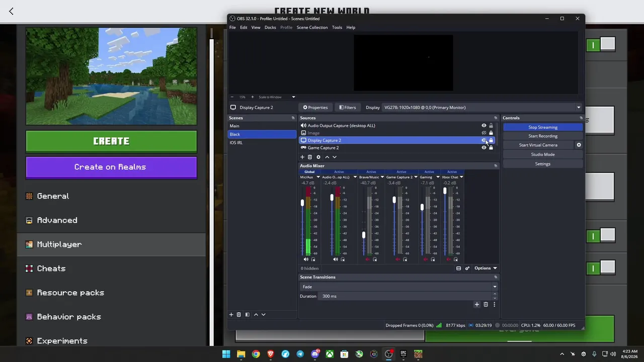Show the Image source via eye icon
This screenshot has height=362, width=644.
click(x=484, y=133)
